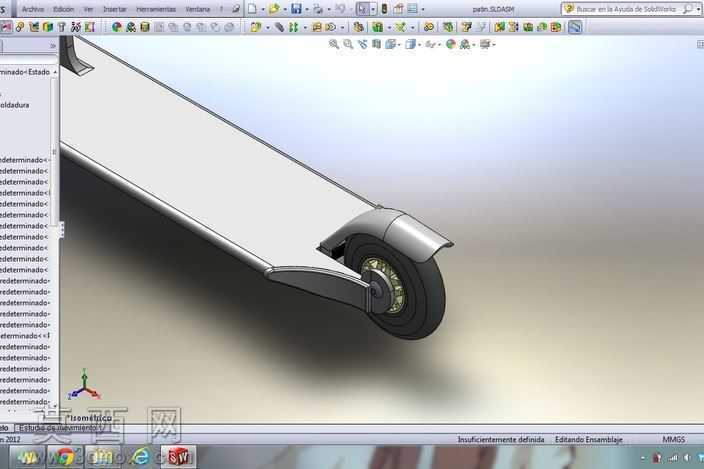Open the Ver menu
Viewport: 704px width, 469px height.
click(88, 9)
